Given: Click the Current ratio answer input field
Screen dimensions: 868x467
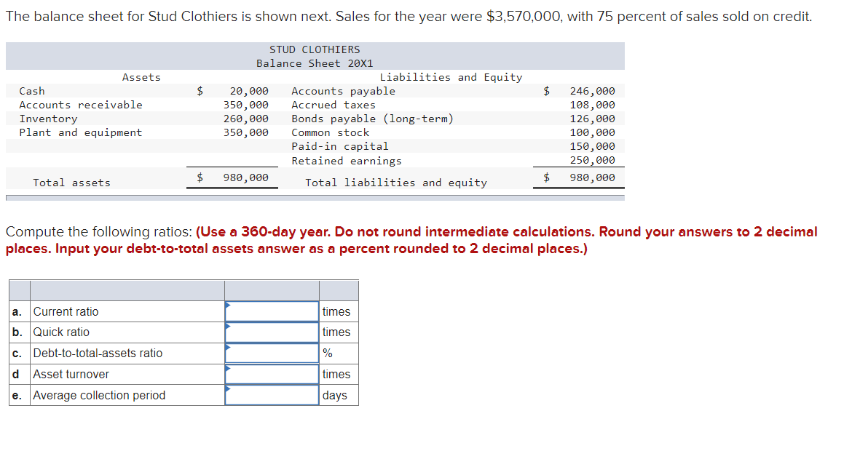Looking at the screenshot, I should pyautogui.click(x=271, y=311).
